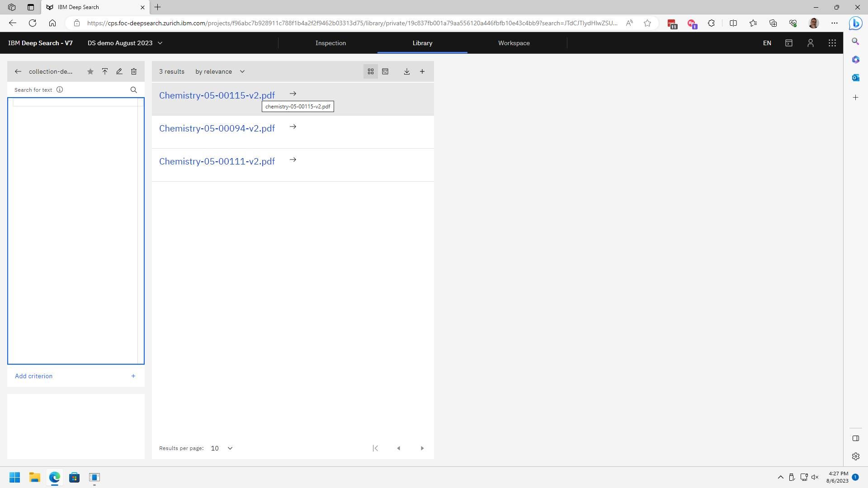Click the address bar URL

click(x=352, y=23)
